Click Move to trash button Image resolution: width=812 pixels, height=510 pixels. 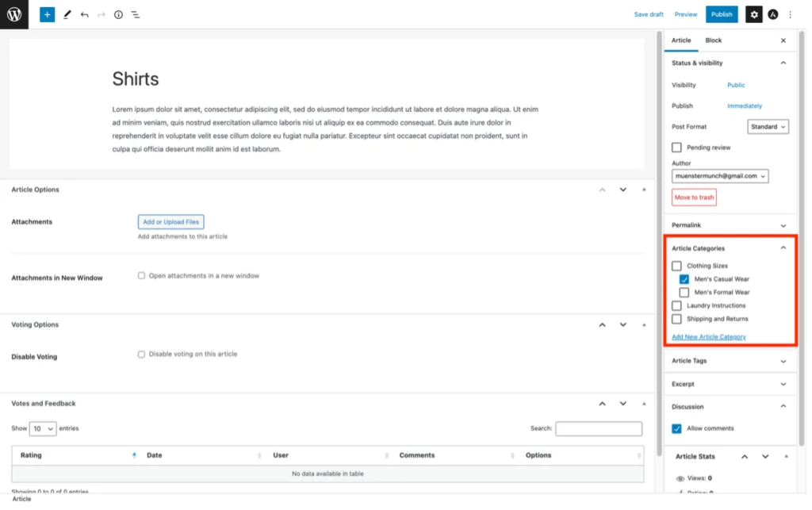(695, 197)
